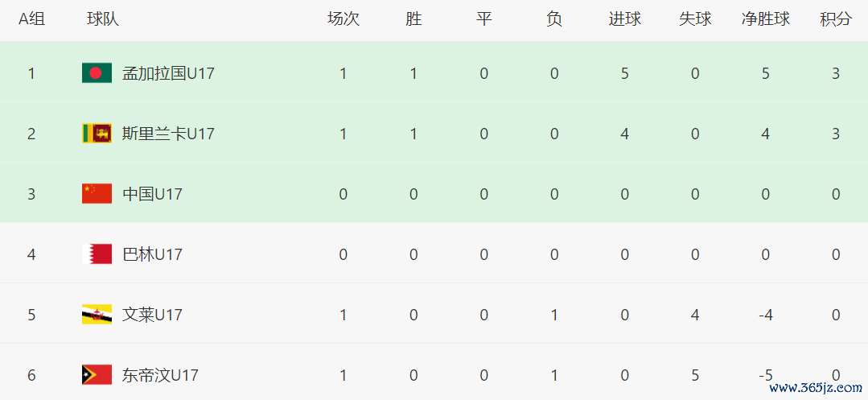Open the 斯里兰卡U17 team link
The width and height of the screenshot is (868, 400).
pos(168,134)
